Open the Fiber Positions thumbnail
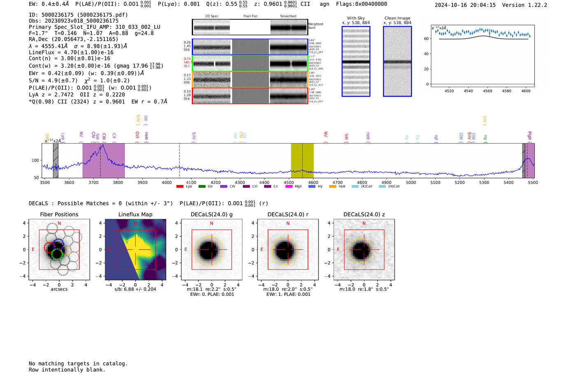The height and width of the screenshot is (392, 576). [59, 250]
